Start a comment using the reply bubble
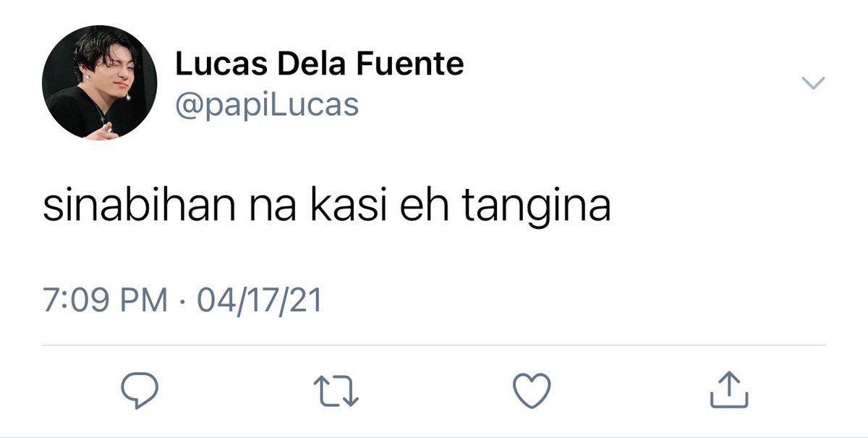This screenshot has height=438, width=868. pos(139,390)
